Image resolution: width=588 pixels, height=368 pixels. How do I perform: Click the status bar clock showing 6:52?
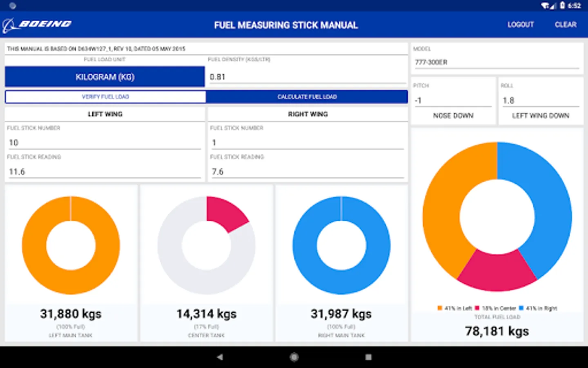574,6
